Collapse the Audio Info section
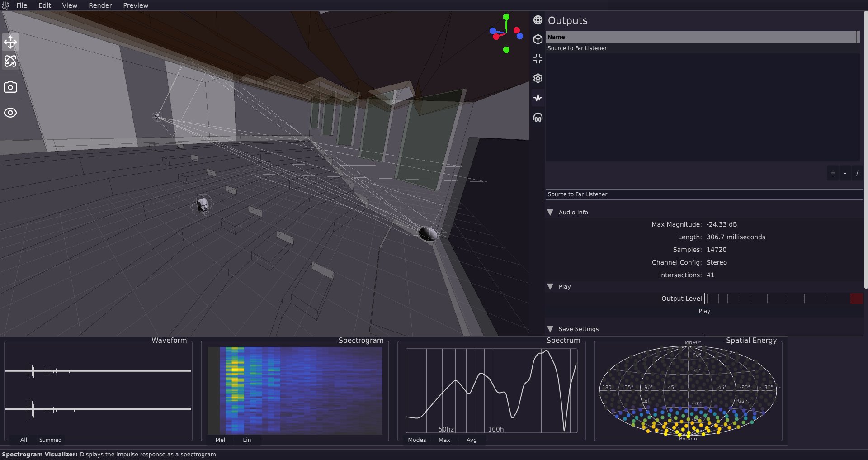 point(550,212)
